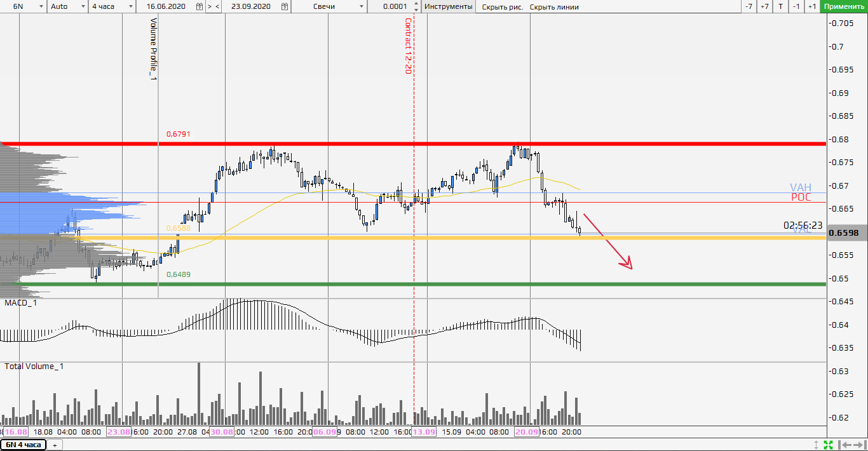Viewport: 868px width, 451px height.
Task: Open the 'Инструменты' menu
Action: pos(449,6)
